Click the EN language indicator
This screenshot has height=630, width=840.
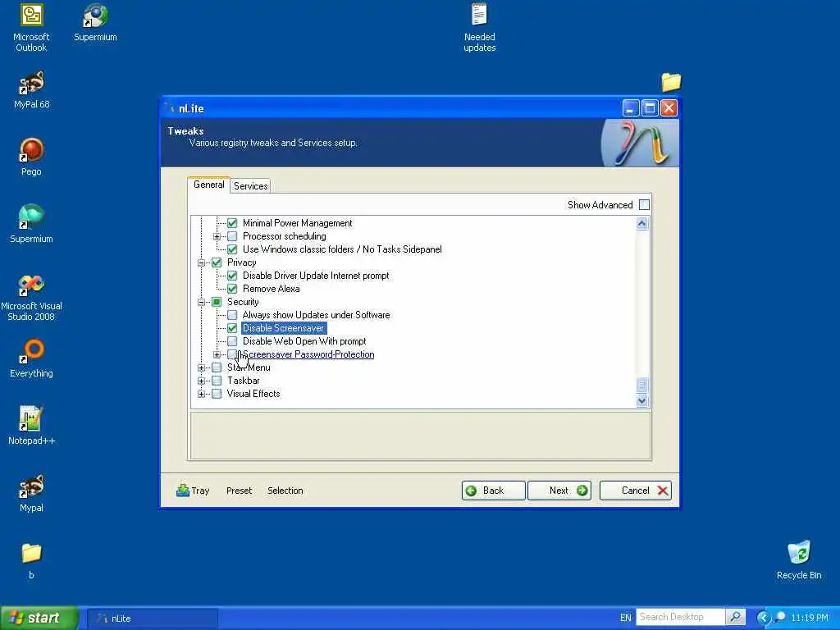(x=625, y=618)
